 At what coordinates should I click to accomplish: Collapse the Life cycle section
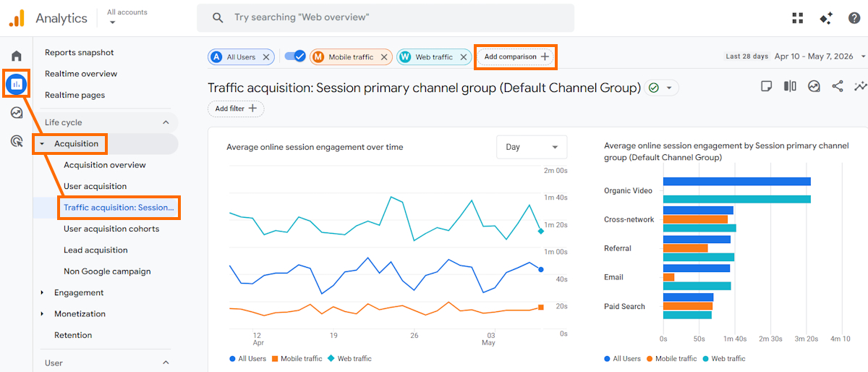click(x=165, y=123)
